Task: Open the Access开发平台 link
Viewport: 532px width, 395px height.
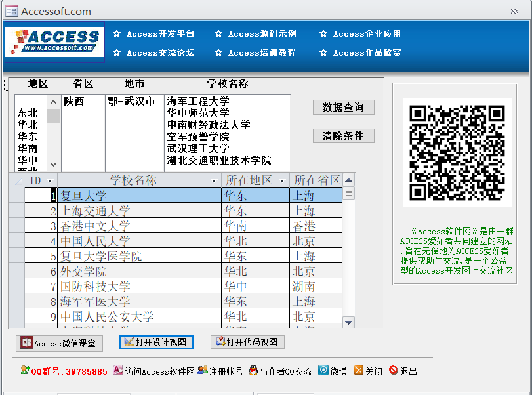Action: click(x=161, y=34)
